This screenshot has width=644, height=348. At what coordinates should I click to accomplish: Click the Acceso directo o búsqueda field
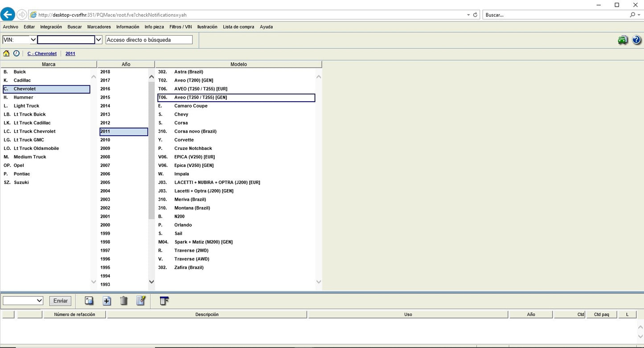(x=149, y=40)
